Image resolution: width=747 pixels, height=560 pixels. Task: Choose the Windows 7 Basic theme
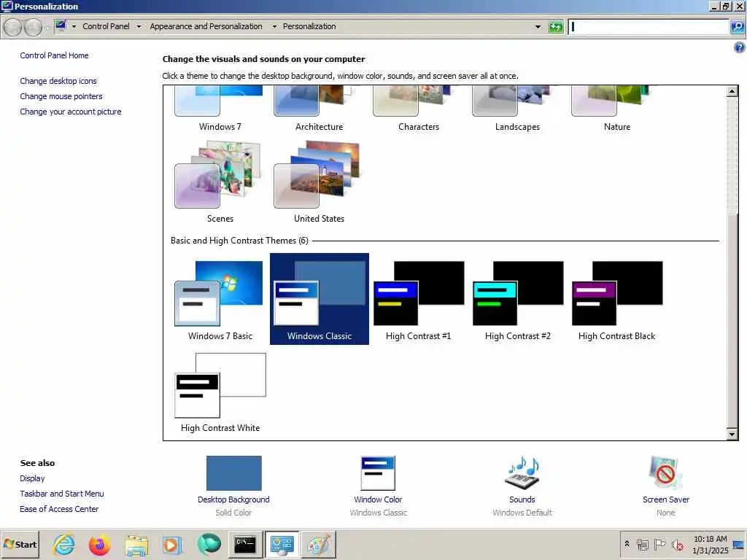[220, 300]
